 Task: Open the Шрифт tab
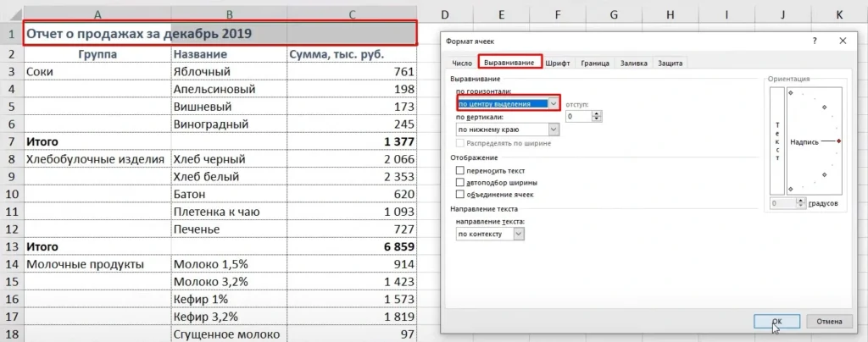click(x=557, y=63)
